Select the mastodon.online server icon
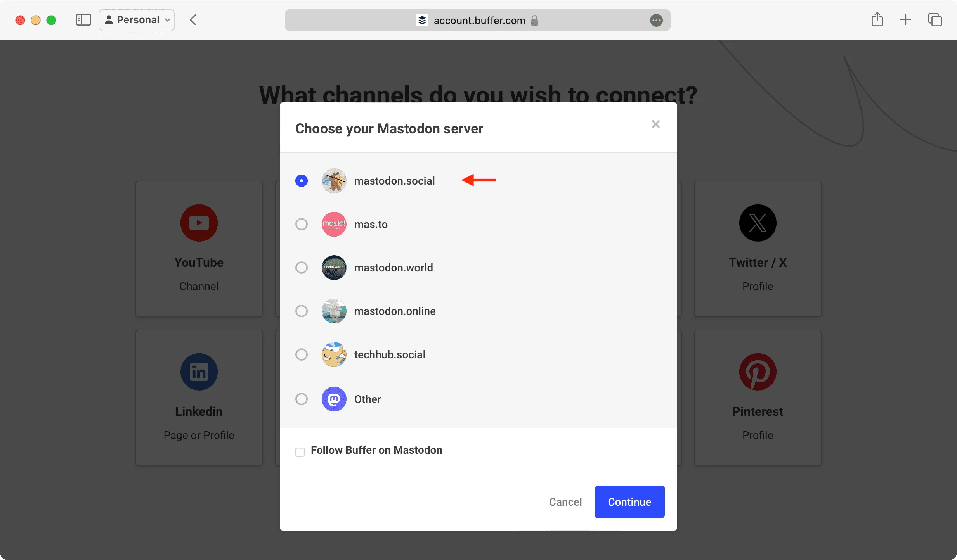This screenshot has height=560, width=957. [333, 311]
